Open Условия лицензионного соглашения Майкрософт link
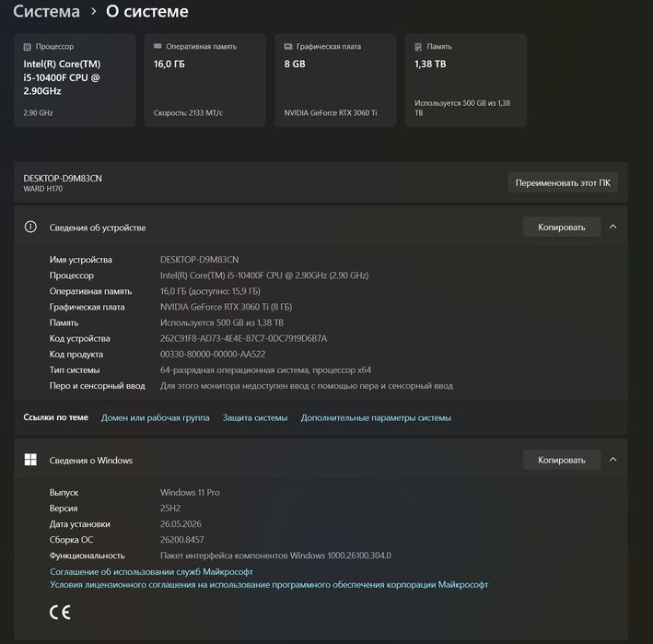Viewport: 653px width, 644px height. point(269,584)
